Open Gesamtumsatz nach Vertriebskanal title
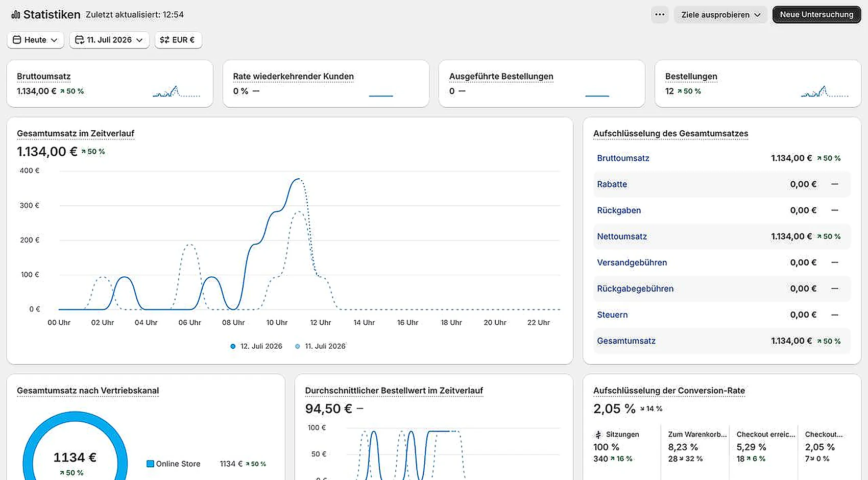This screenshot has height=480, width=868. (88, 391)
